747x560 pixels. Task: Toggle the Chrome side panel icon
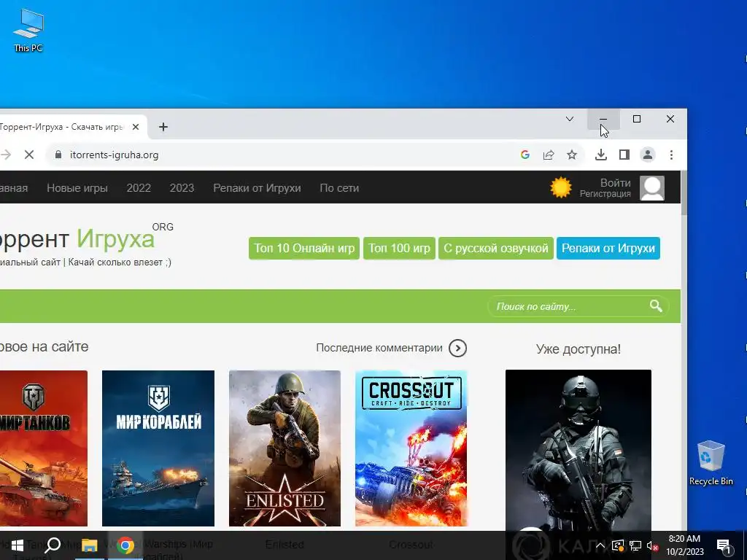pos(624,155)
